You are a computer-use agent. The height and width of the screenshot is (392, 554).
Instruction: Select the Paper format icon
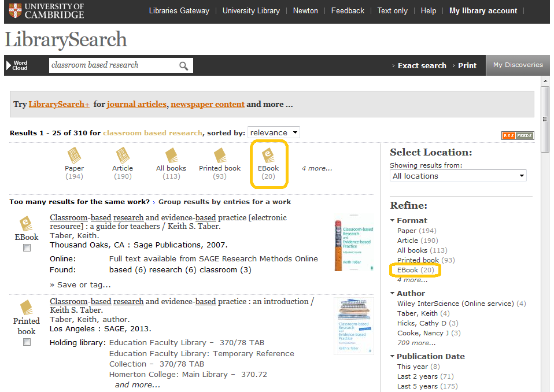(x=74, y=156)
